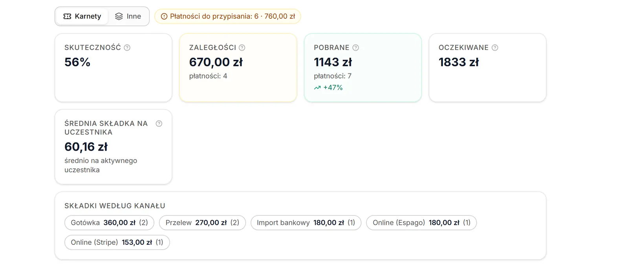Click the 'płatności: 7' text
The height and width of the screenshot is (268, 644).
(333, 76)
